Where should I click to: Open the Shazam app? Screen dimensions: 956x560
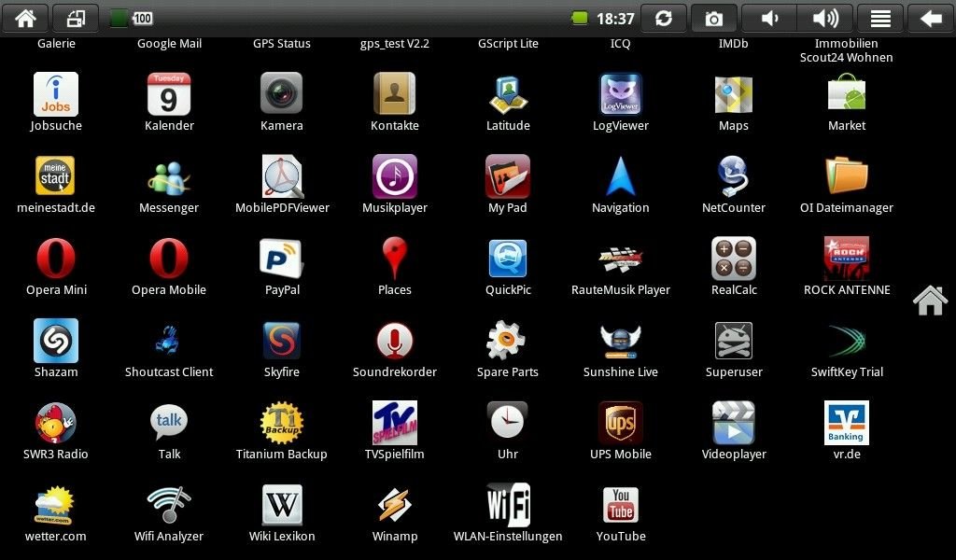click(56, 348)
